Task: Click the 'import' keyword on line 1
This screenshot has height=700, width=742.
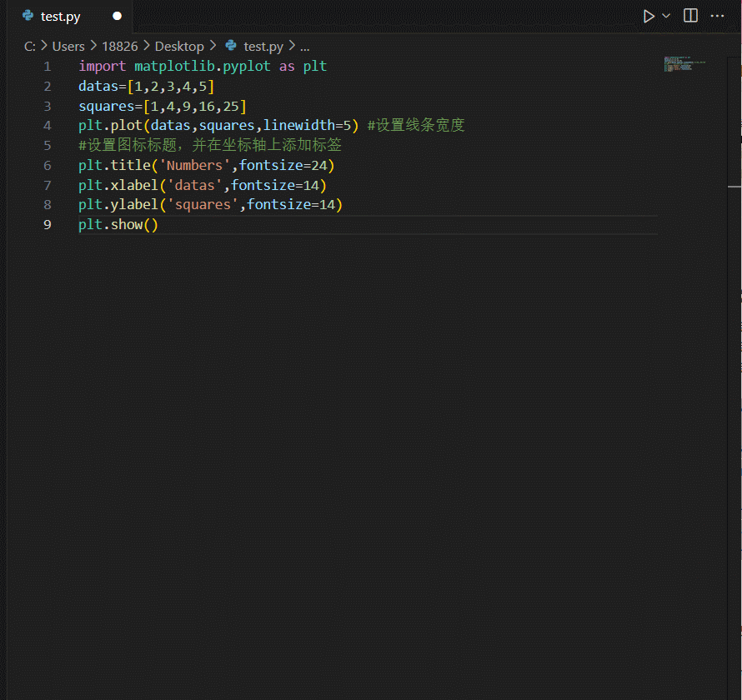Action: click(103, 66)
